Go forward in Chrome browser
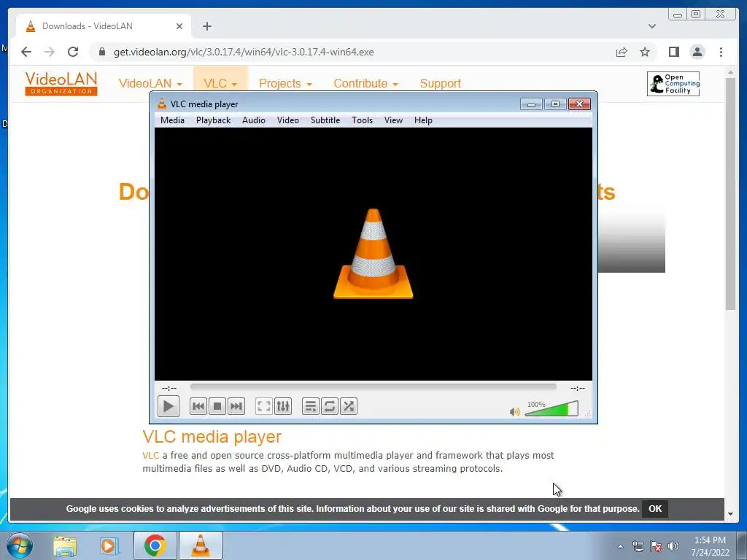Image resolution: width=747 pixels, height=560 pixels. pos(50,52)
